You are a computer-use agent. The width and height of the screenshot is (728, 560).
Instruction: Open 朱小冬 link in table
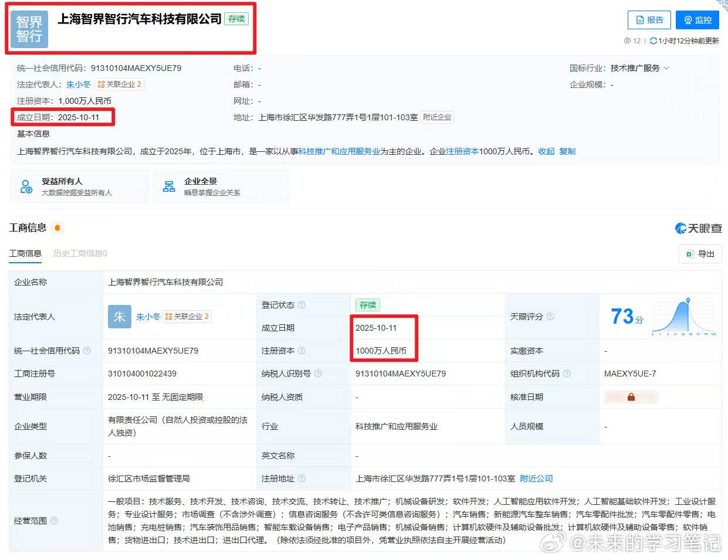pos(148,317)
